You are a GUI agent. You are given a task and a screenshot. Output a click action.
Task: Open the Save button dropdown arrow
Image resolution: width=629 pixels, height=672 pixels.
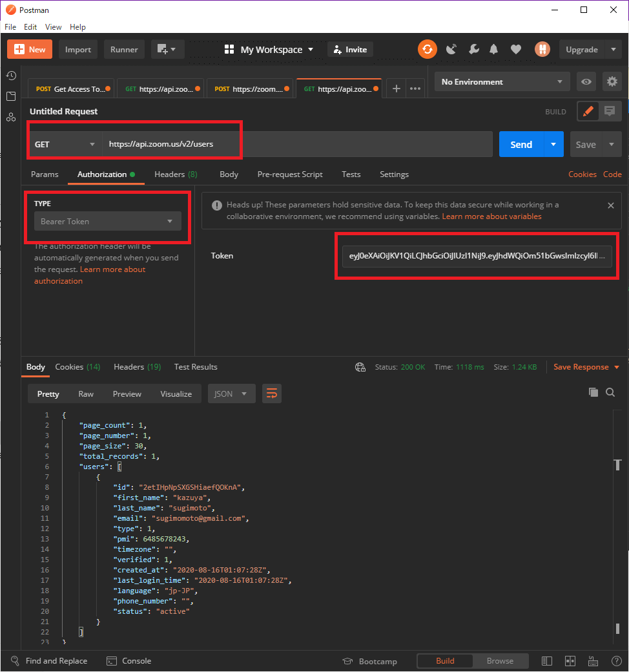[612, 144]
